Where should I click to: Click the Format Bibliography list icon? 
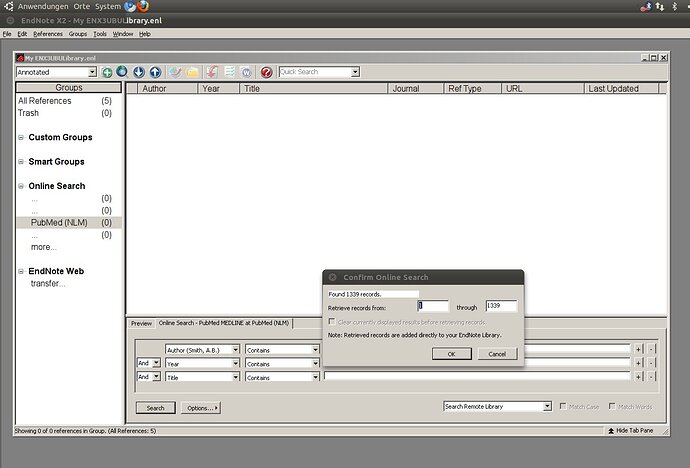tap(230, 72)
